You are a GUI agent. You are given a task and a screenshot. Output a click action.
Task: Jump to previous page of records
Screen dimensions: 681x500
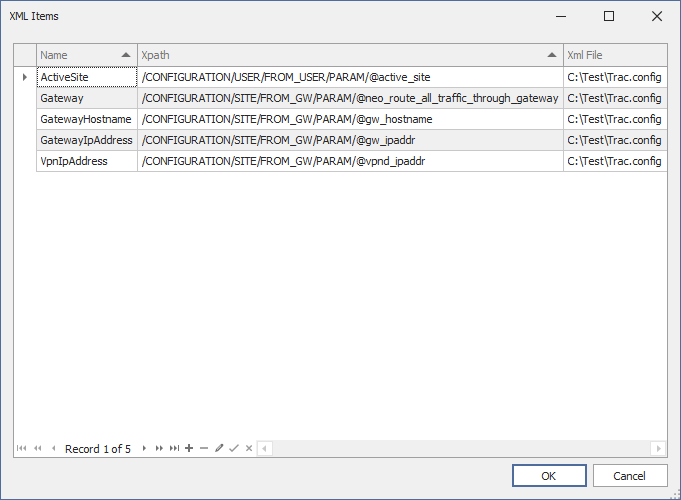pyautogui.click(x=38, y=448)
